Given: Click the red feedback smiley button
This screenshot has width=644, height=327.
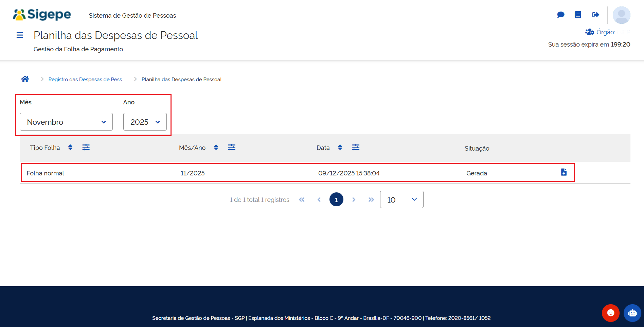Looking at the screenshot, I should (x=610, y=313).
